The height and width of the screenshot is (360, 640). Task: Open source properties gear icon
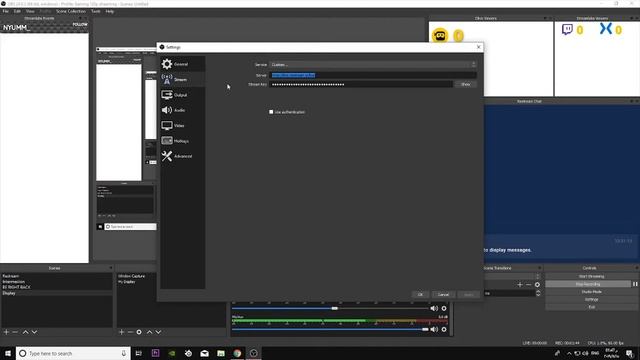tap(139, 332)
